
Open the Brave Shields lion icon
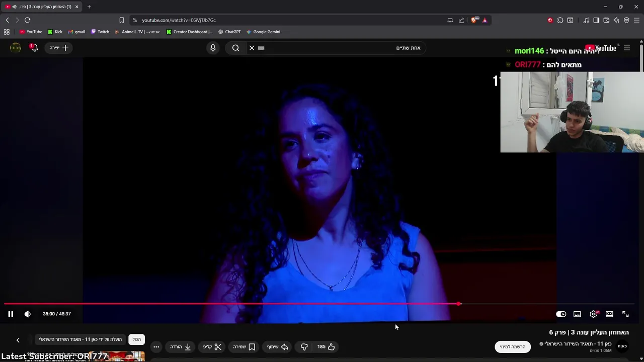point(474,20)
